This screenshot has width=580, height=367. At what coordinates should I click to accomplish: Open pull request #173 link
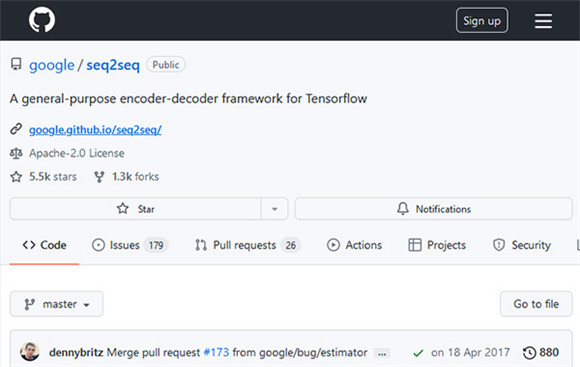point(216,352)
